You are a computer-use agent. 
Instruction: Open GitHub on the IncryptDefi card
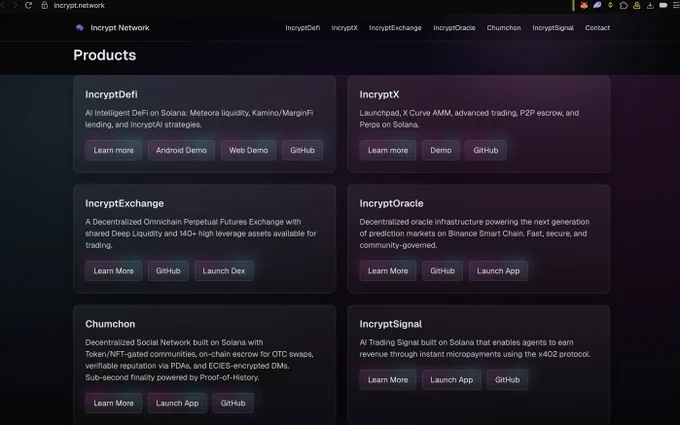click(x=302, y=150)
